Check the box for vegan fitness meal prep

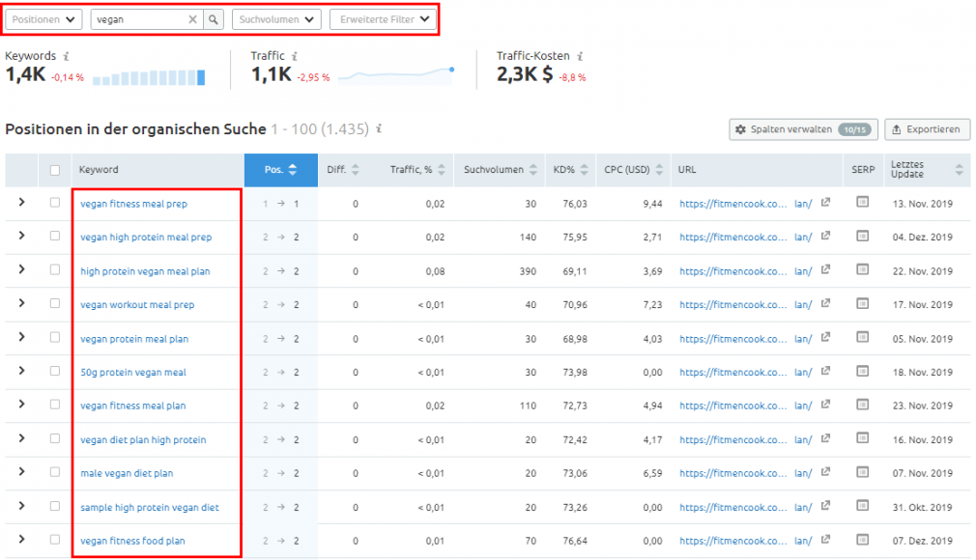[x=55, y=203]
